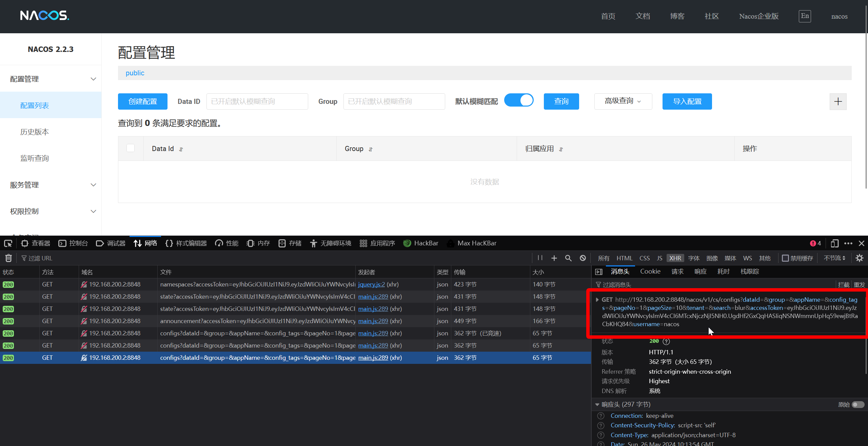Screen dimensions: 868x446
Task: Open request blocking icon in network toolbar
Action: click(583, 258)
